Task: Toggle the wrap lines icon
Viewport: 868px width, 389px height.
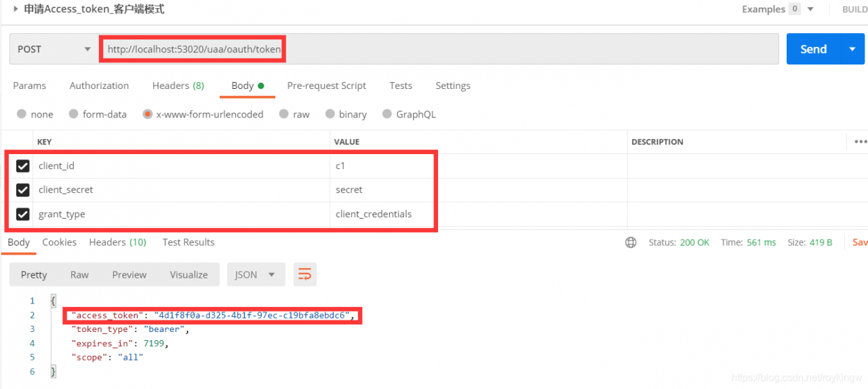Action: (305, 274)
